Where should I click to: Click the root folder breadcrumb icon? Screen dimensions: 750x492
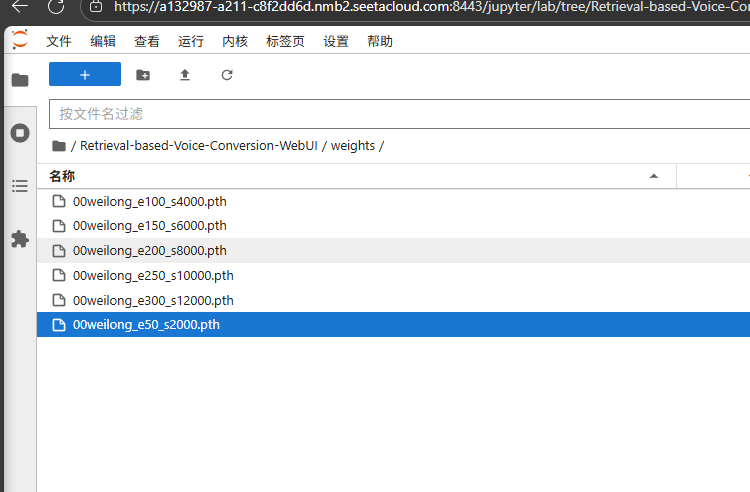[x=59, y=146]
